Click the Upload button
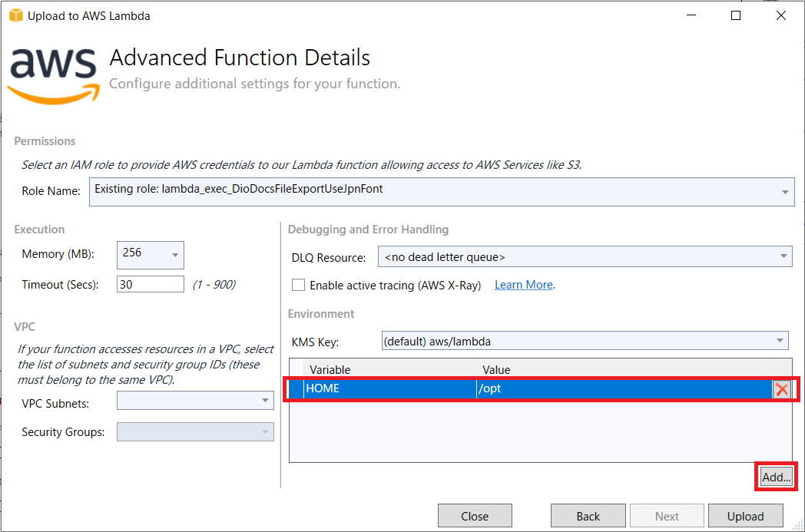The image size is (805, 532). tap(745, 516)
